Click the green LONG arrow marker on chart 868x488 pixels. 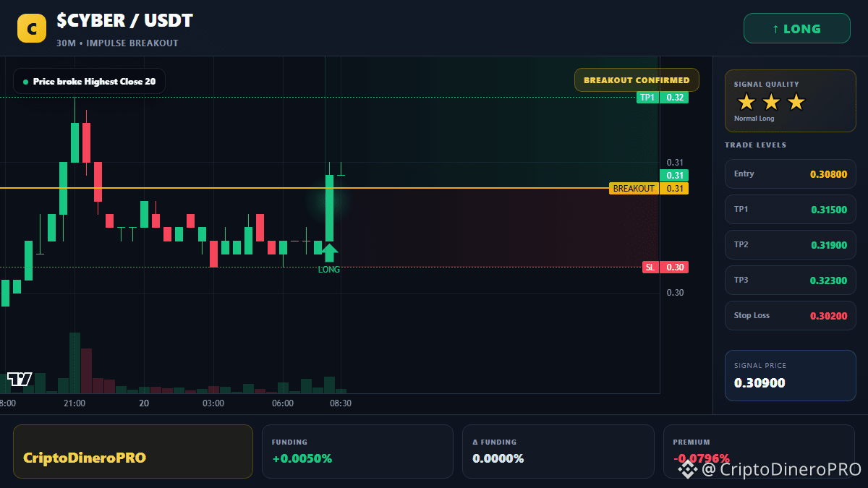(x=329, y=252)
